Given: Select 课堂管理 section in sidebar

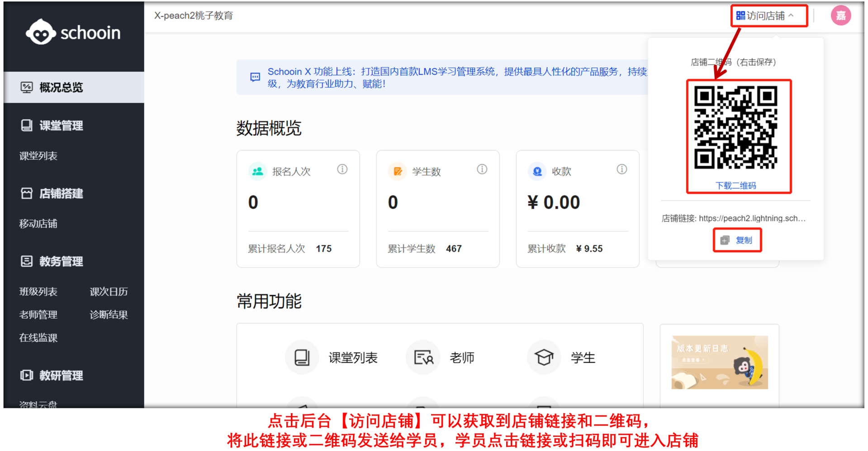Looking at the screenshot, I should pos(61,125).
